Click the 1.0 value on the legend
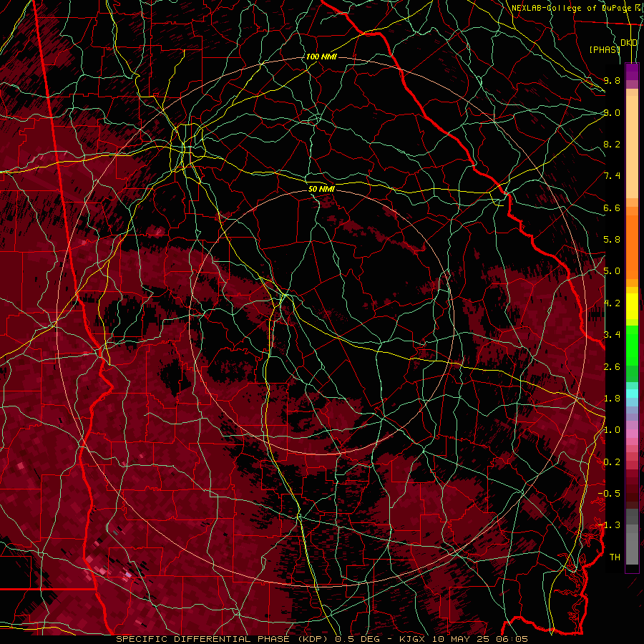644x644 pixels. point(612,430)
